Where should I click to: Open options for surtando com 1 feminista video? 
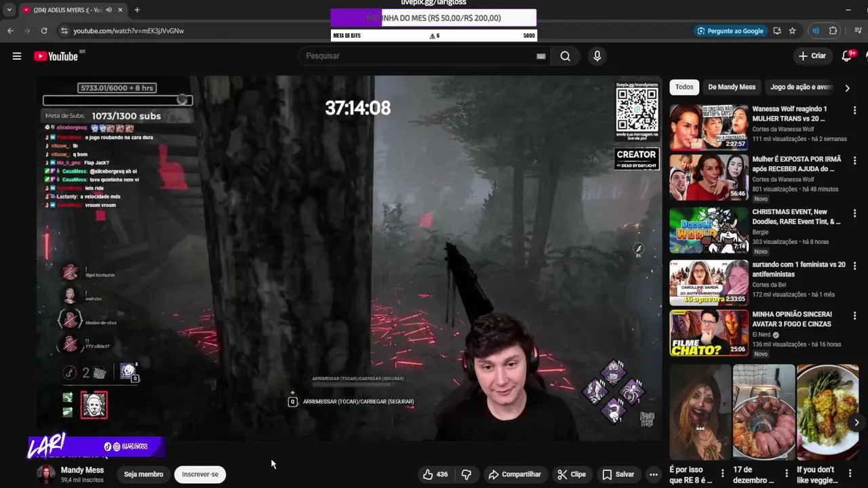(854, 266)
